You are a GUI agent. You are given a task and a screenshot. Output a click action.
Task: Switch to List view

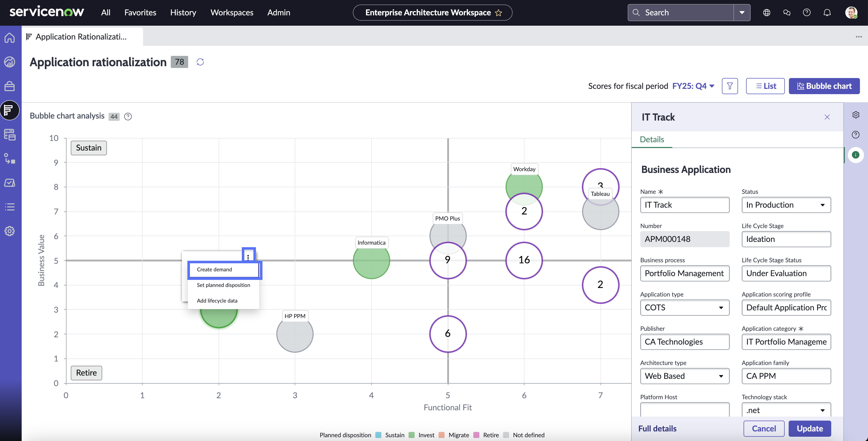(765, 86)
